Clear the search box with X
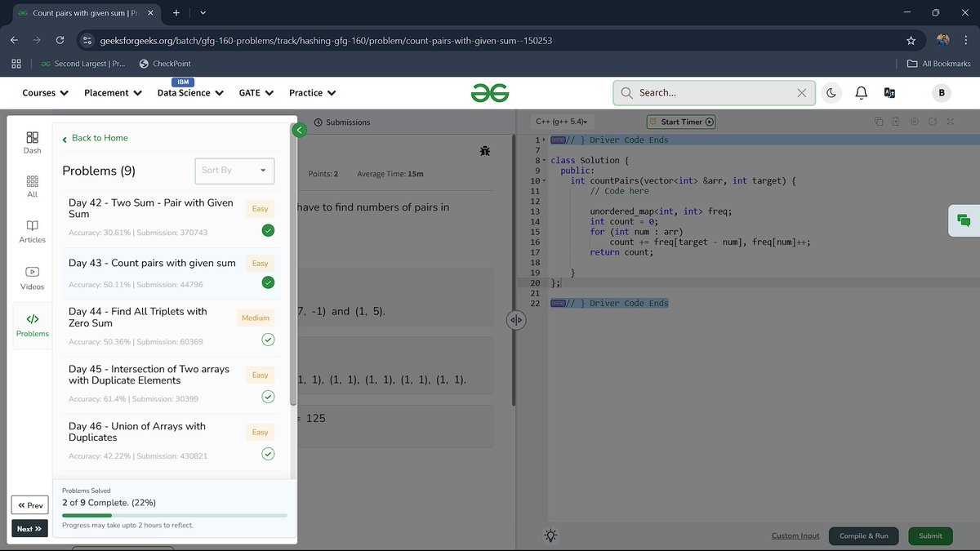Image resolution: width=980 pixels, height=551 pixels. (802, 93)
